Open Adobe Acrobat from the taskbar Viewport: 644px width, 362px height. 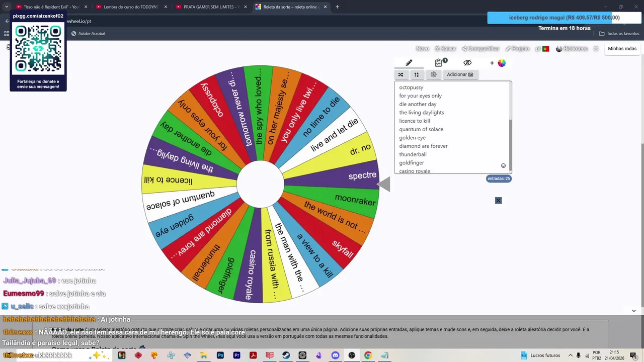pos(253,355)
